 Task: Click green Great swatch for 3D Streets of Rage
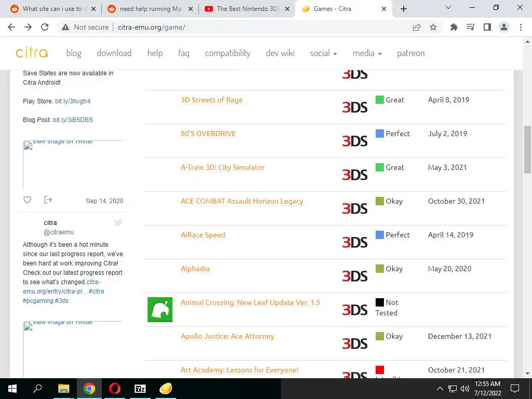click(380, 100)
